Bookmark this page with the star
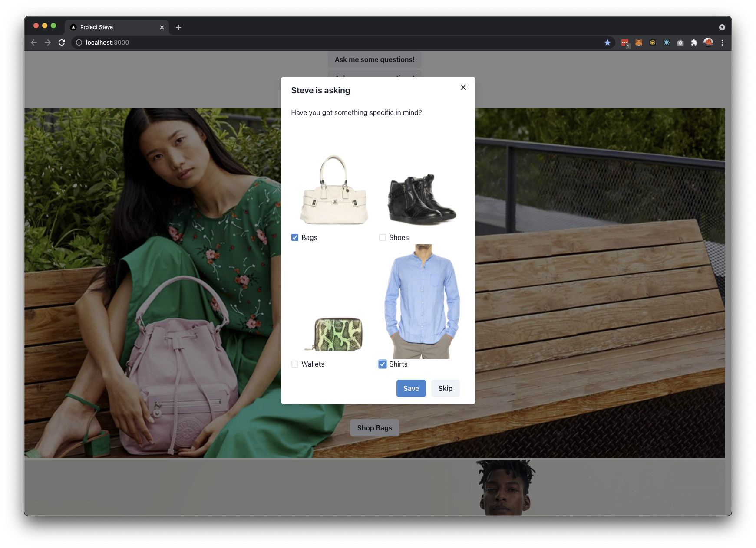Image resolution: width=756 pixels, height=548 pixels. tap(607, 43)
